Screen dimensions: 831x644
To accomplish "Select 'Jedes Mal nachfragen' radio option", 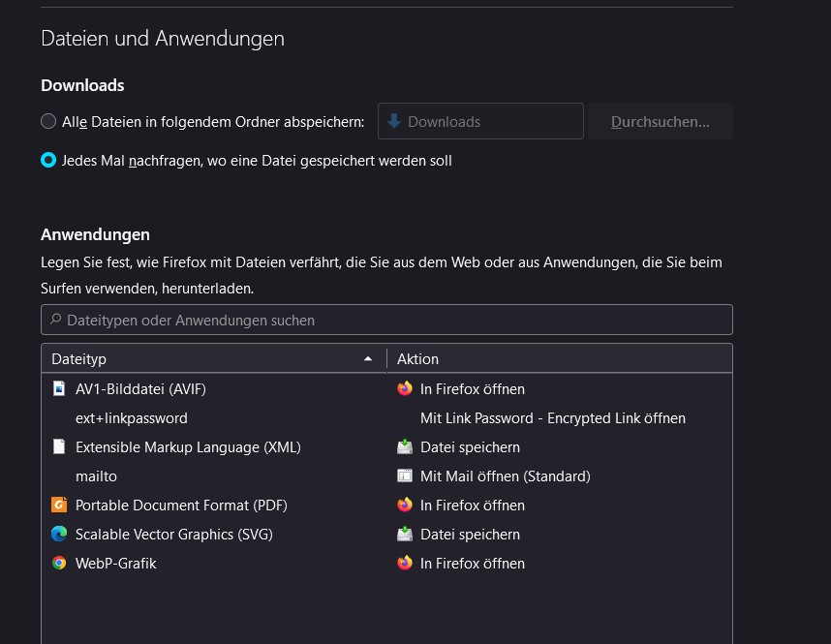I will point(48,161).
